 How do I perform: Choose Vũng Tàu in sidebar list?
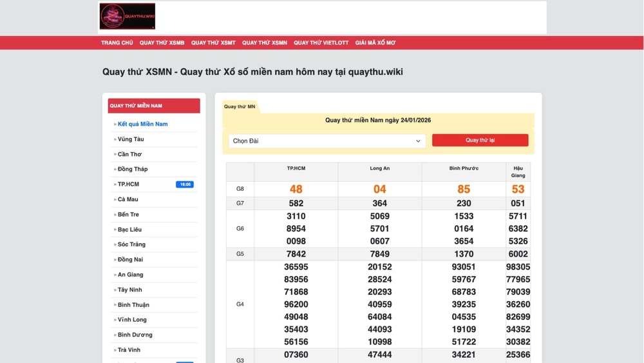pyautogui.click(x=131, y=139)
